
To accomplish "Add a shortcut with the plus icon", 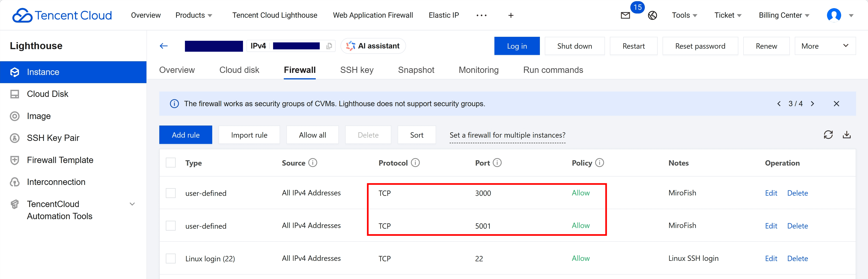I will 511,15.
